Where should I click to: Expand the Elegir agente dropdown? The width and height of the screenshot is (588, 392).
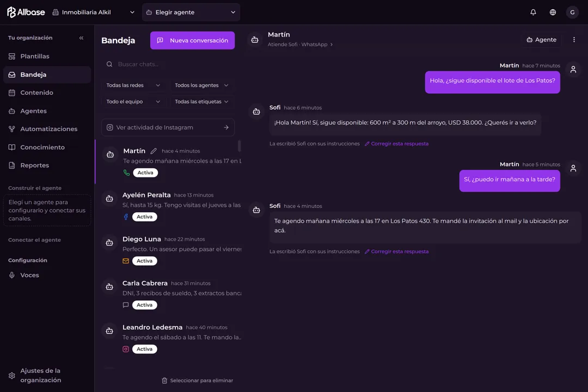(x=191, y=13)
